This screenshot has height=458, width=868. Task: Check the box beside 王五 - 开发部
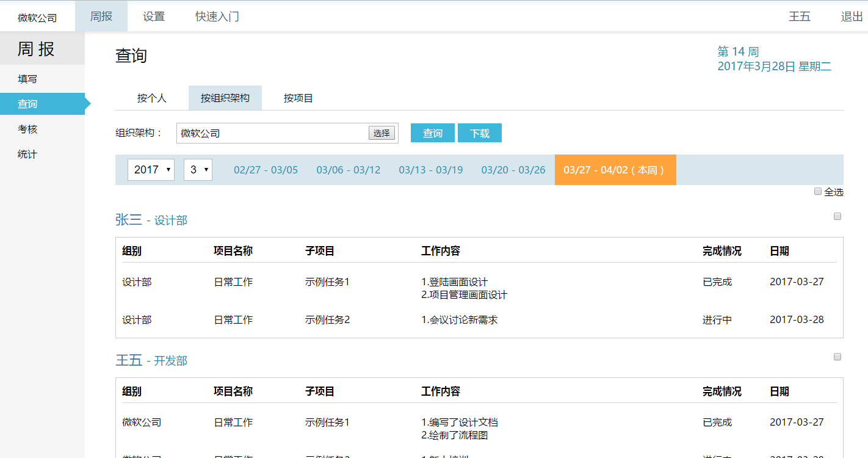pos(837,357)
